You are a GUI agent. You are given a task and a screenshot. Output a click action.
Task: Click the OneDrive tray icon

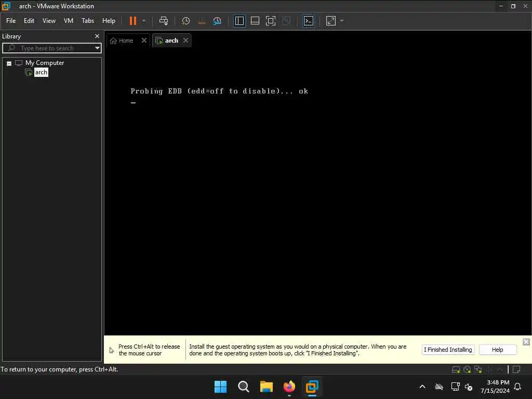[439, 387]
